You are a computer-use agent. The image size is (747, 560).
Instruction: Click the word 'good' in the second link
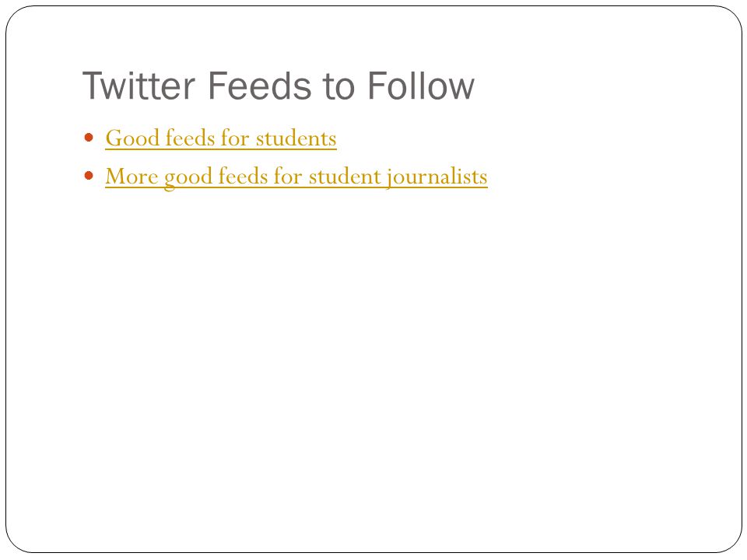pos(188,178)
